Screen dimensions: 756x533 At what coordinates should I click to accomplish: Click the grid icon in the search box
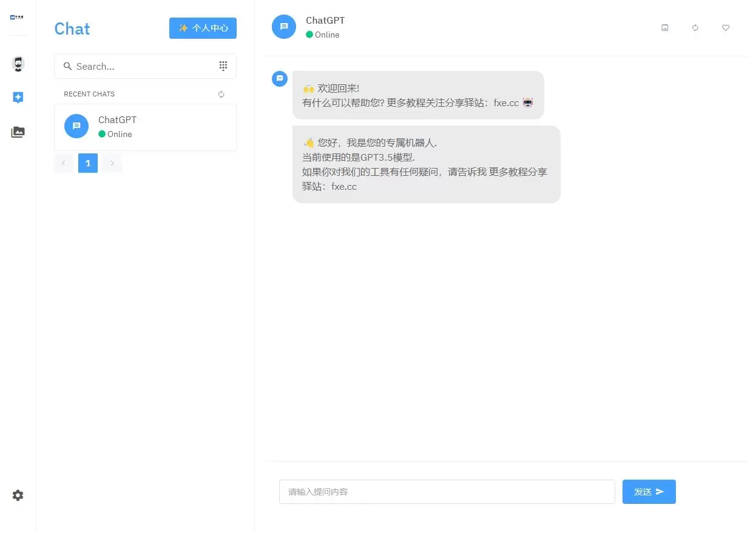pyautogui.click(x=223, y=66)
